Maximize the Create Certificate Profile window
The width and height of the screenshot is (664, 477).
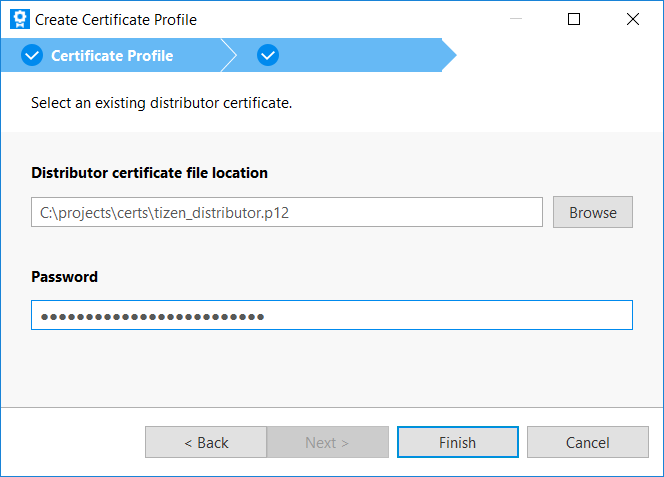point(574,19)
